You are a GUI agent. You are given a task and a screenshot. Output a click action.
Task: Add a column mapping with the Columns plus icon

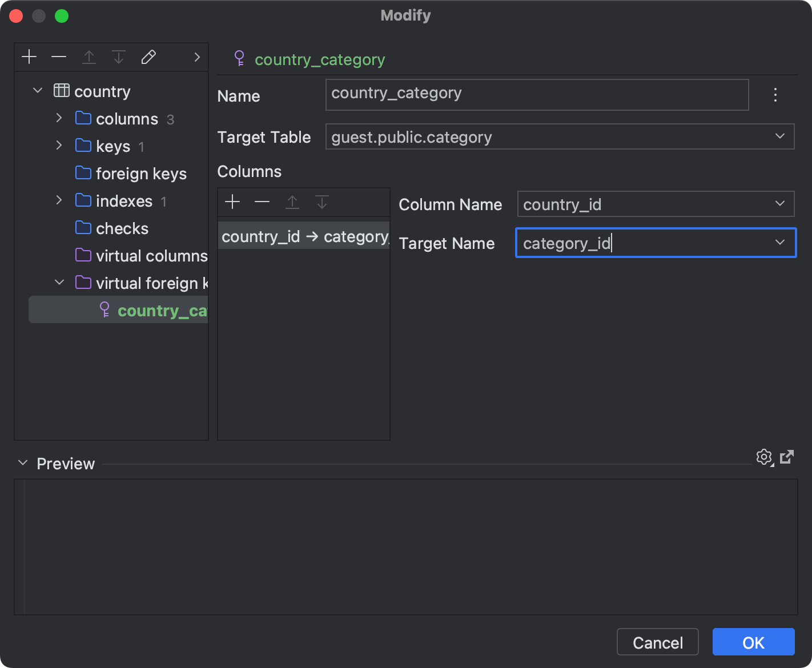pyautogui.click(x=232, y=202)
